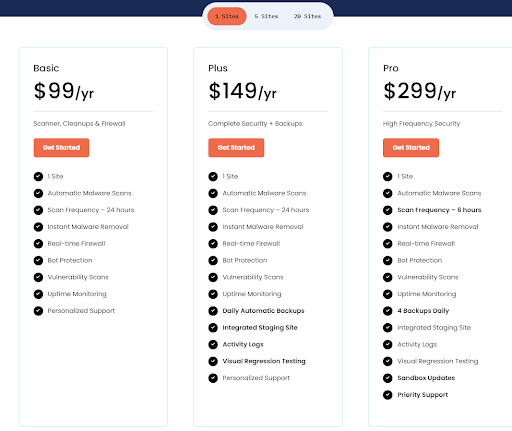Click checkmark icon beside Plus Visual Regression Testing
Image resolution: width=512 pixels, height=431 pixels.
click(x=213, y=361)
